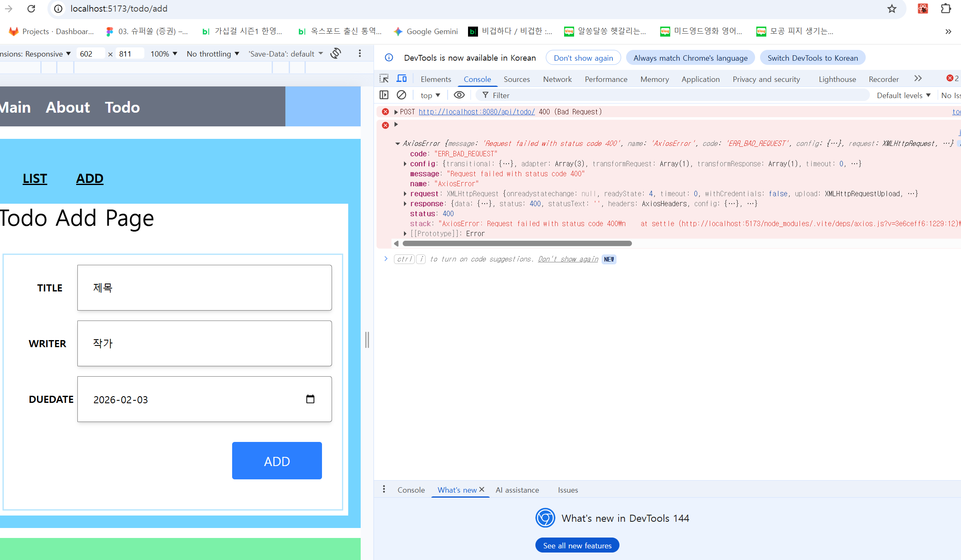Expand the POST 400 error entry
961x560 pixels.
tap(396, 112)
